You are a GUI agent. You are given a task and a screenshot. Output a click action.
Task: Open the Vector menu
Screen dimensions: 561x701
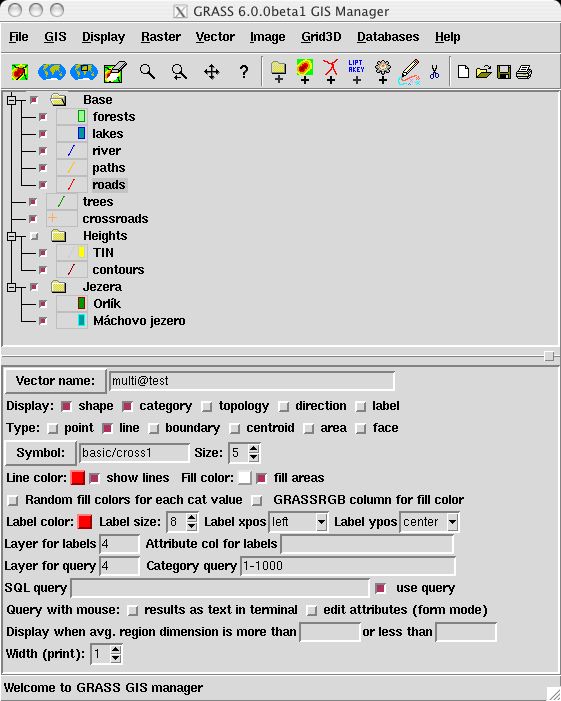(x=215, y=37)
